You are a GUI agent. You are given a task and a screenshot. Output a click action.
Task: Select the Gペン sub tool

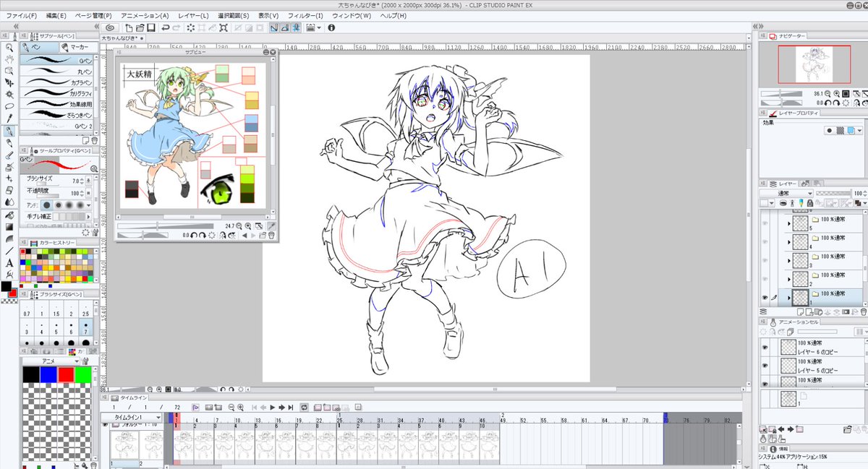58,61
